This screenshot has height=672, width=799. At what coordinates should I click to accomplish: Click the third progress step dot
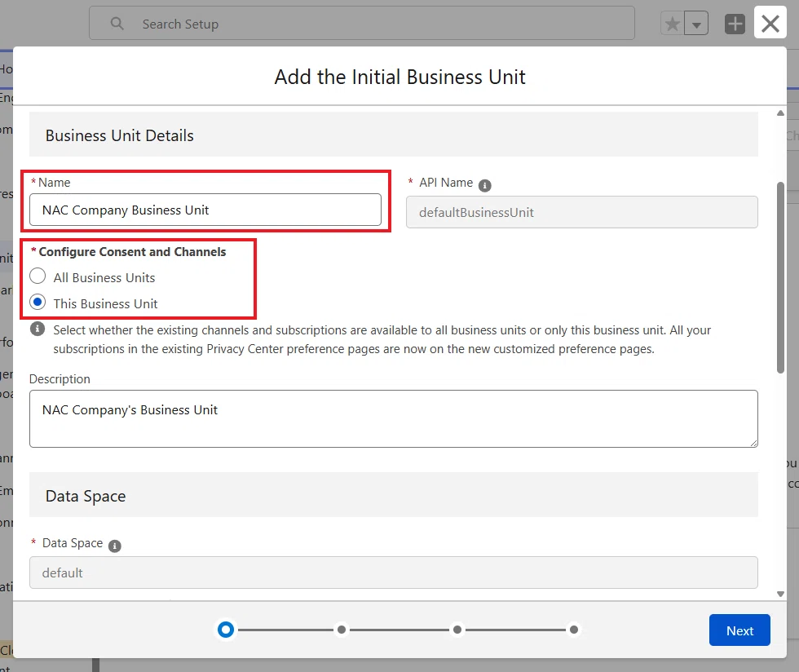[457, 630]
